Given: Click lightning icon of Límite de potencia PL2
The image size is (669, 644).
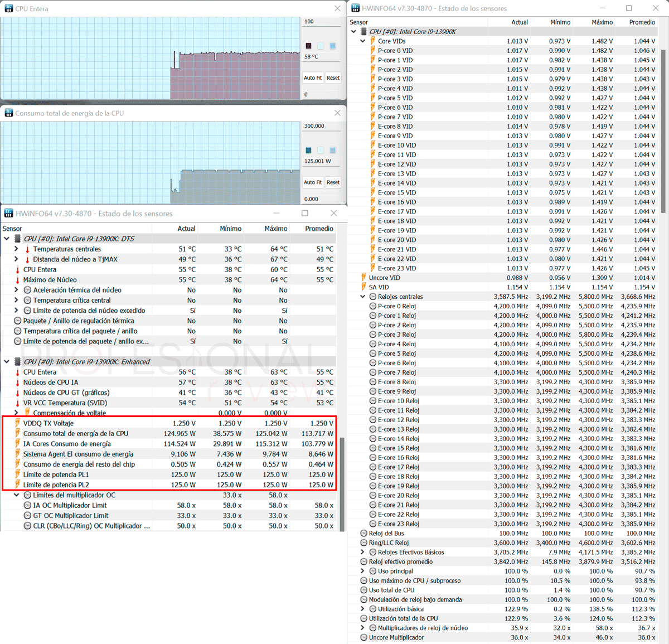Looking at the screenshot, I should click(x=18, y=485).
